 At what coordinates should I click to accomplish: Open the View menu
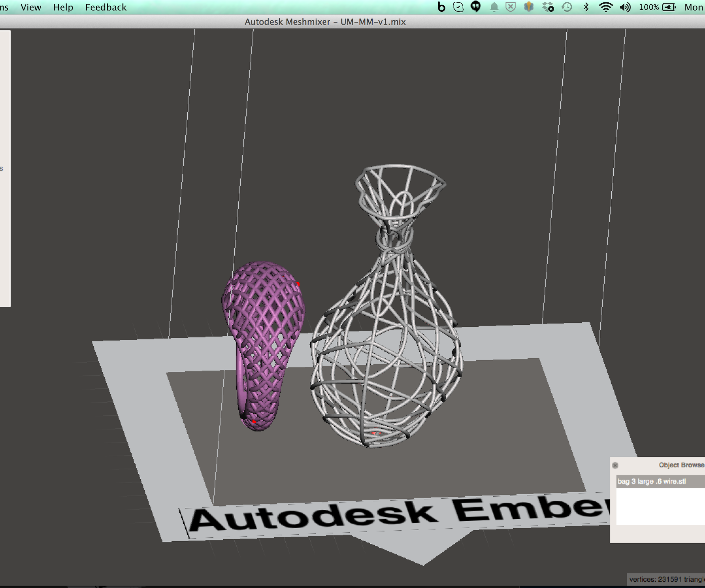[x=31, y=7]
